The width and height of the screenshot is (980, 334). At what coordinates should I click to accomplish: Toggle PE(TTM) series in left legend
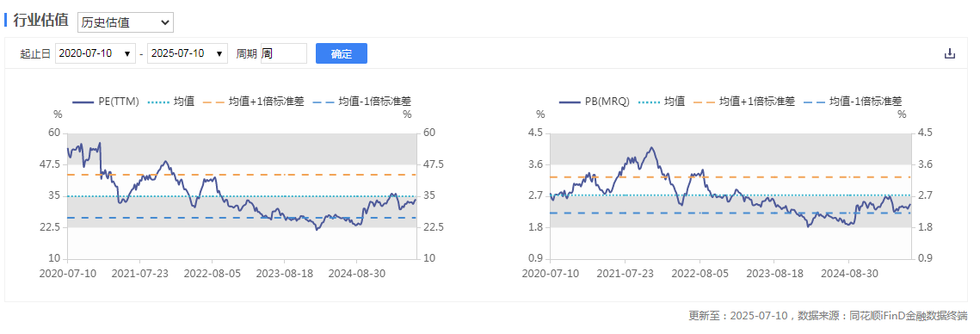[106, 101]
